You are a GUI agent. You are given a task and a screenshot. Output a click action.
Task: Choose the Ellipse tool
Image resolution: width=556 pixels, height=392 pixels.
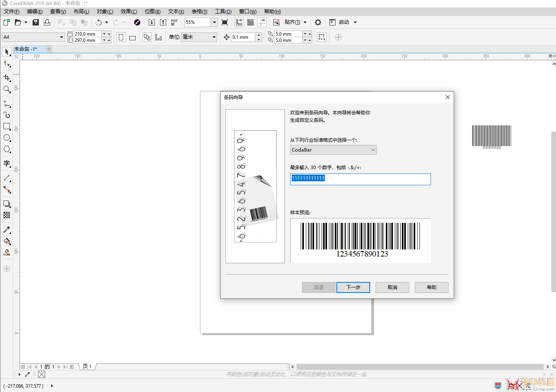tap(7, 138)
